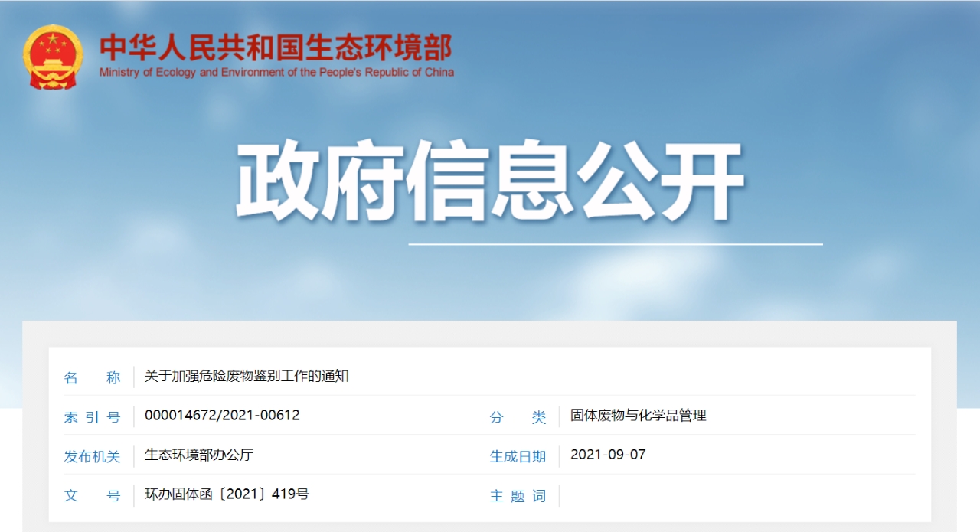The height and width of the screenshot is (532, 980).
Task: Select the date 2021-09-07
Action: coord(608,455)
